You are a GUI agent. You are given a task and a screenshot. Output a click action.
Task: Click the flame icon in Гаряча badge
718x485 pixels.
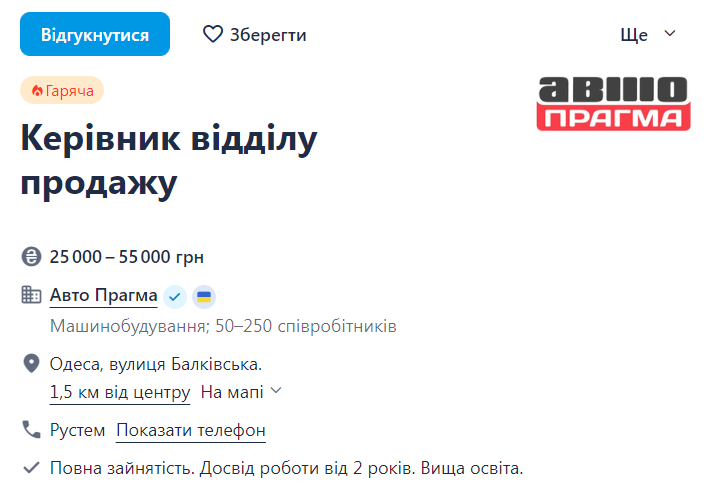tap(37, 91)
